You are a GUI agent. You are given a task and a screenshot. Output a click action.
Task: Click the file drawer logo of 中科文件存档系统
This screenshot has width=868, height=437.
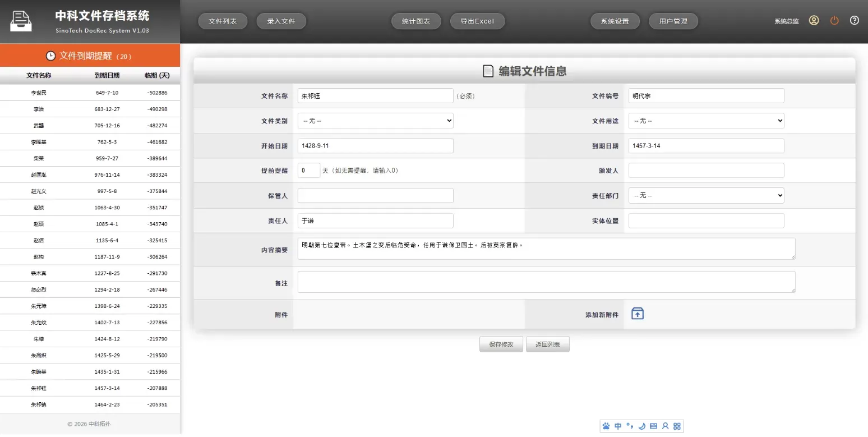click(21, 21)
